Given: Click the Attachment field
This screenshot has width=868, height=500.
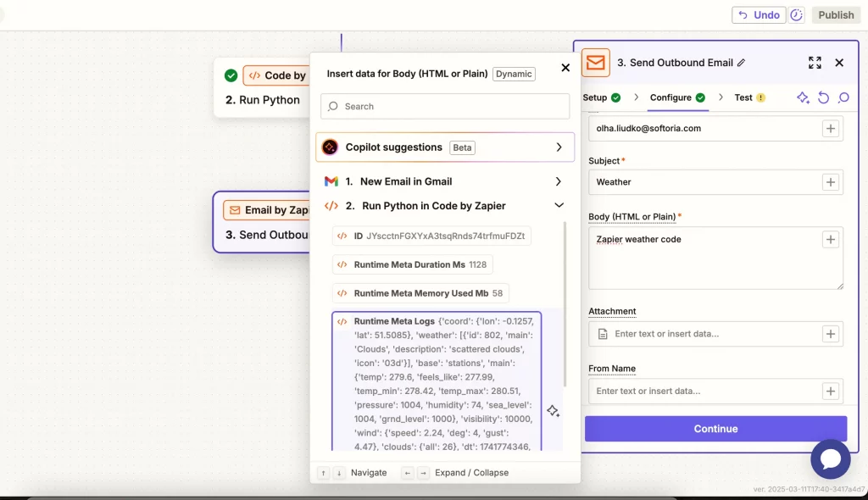Looking at the screenshot, I should point(715,334).
